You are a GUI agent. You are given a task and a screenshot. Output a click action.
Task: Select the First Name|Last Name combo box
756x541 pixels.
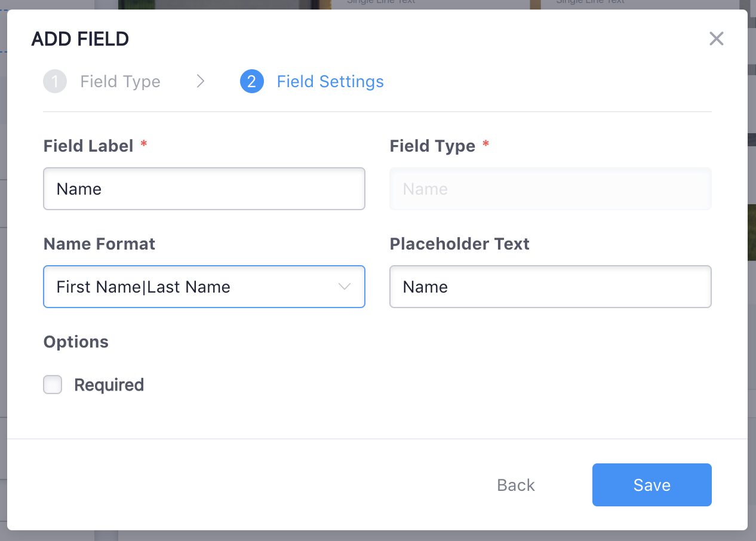click(204, 287)
